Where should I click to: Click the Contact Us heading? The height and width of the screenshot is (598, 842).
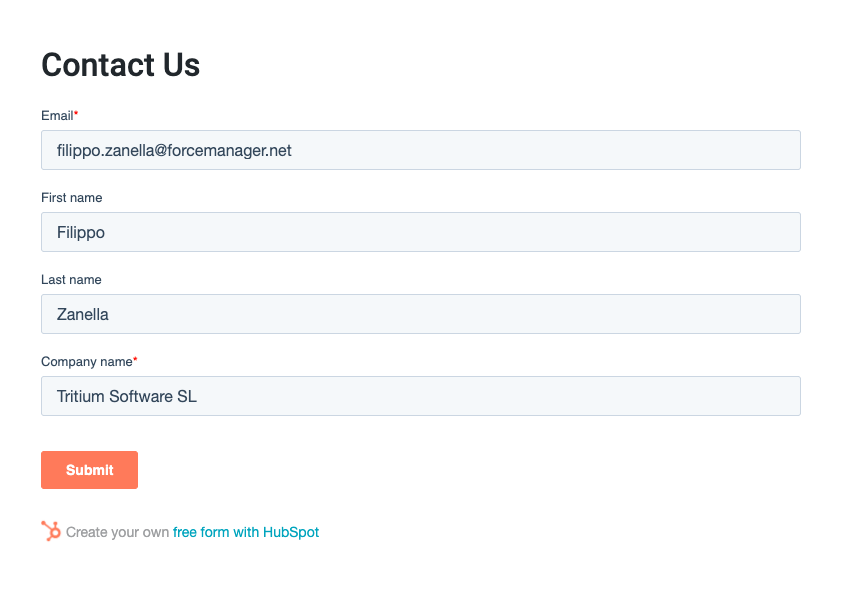tap(120, 65)
